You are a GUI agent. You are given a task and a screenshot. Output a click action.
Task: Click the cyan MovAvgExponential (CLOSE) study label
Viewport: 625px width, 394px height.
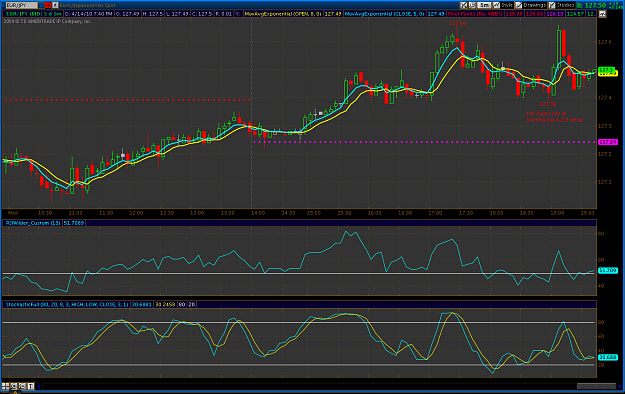(x=385, y=14)
